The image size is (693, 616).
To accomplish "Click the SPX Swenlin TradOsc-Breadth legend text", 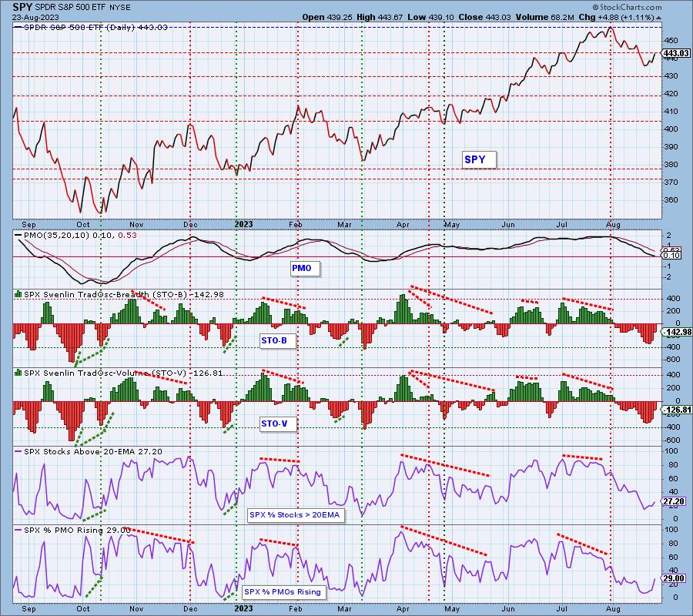I will tap(124, 294).
